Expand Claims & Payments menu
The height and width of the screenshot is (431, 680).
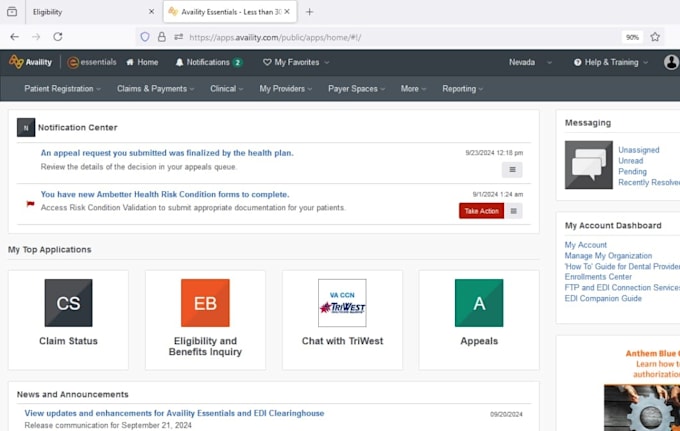point(155,88)
